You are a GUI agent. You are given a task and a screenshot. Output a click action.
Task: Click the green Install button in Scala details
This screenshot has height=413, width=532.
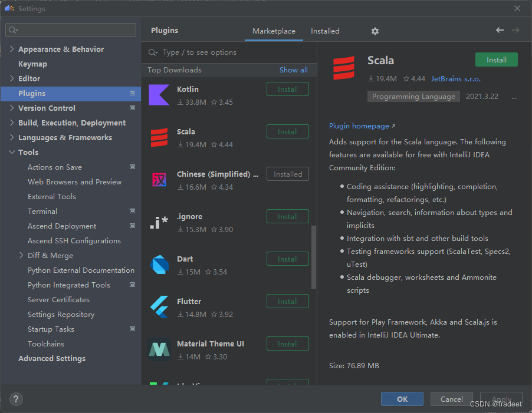pos(497,60)
